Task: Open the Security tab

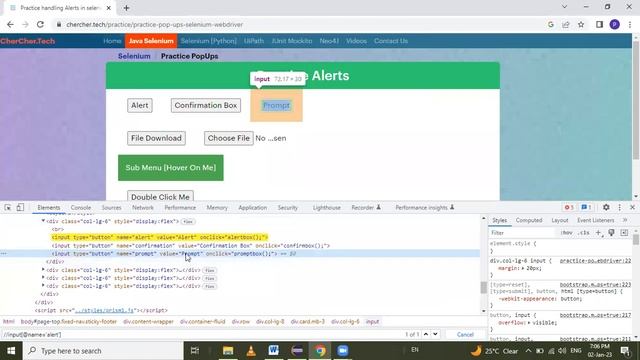Action: (x=288, y=208)
